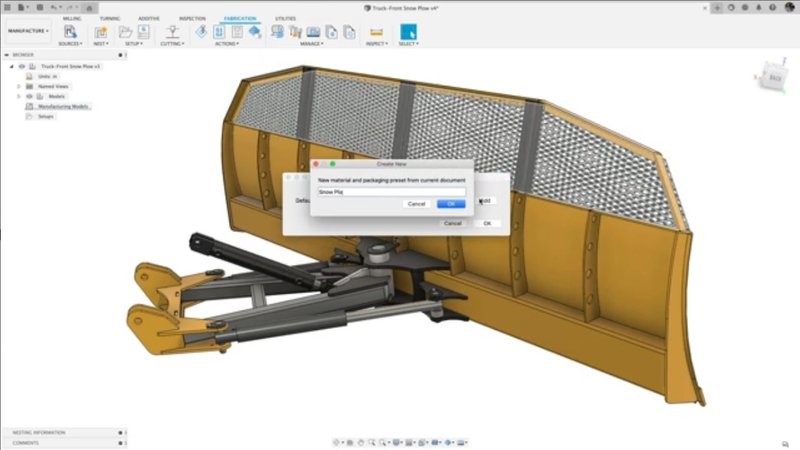Click the preset name text field
The height and width of the screenshot is (450, 800).
coord(391,191)
